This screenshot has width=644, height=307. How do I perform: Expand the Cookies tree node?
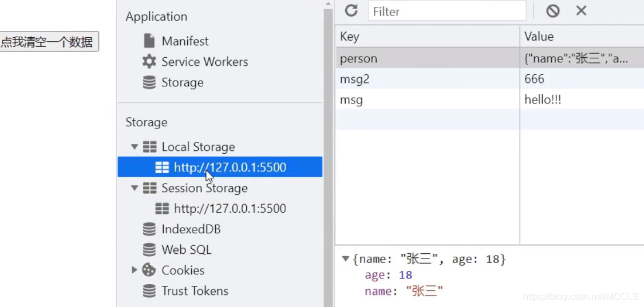[135, 270]
